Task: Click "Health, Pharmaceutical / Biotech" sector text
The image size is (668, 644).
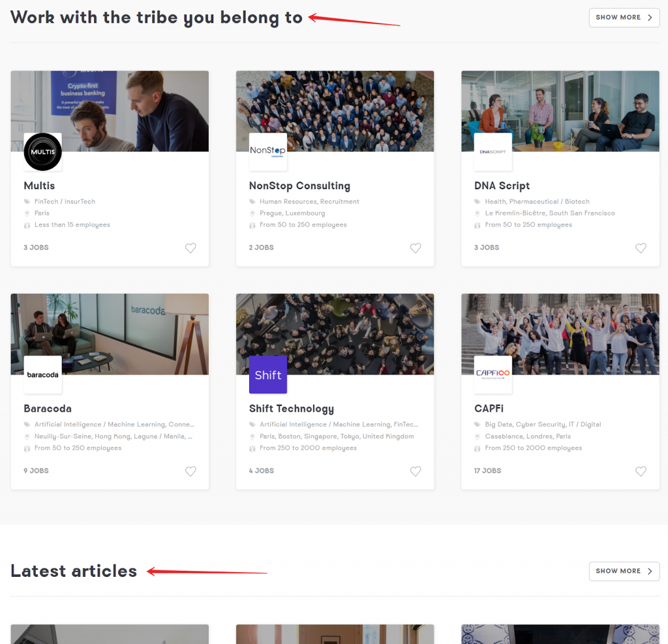Action: click(x=538, y=202)
